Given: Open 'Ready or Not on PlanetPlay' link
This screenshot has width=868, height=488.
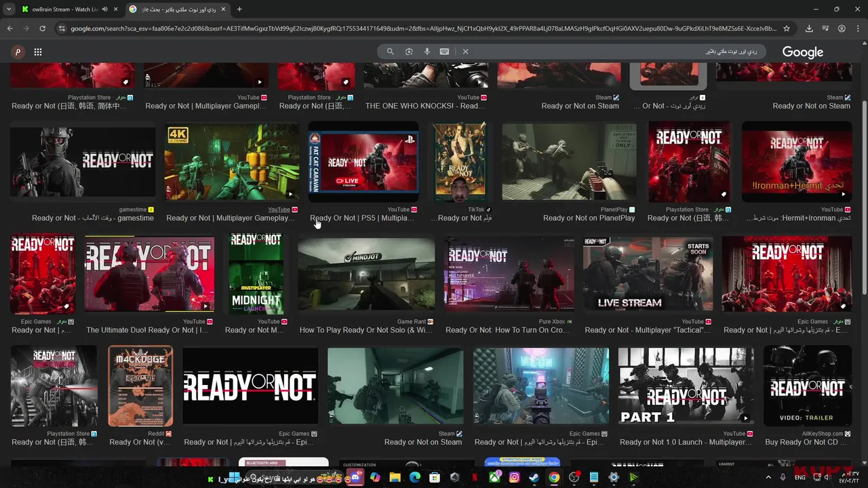Looking at the screenshot, I should coord(589,218).
